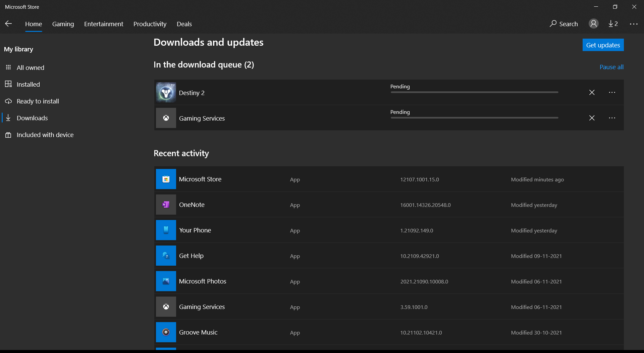This screenshot has height=353, width=644.
Task: Click Destiny 2 download progress bar
Action: tap(474, 92)
